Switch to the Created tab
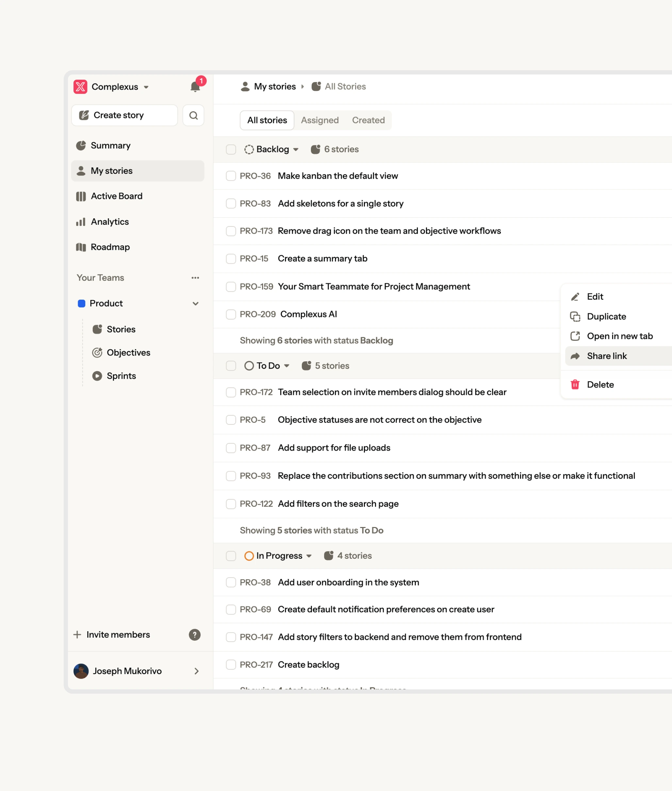Image resolution: width=672 pixels, height=791 pixels. tap(369, 121)
